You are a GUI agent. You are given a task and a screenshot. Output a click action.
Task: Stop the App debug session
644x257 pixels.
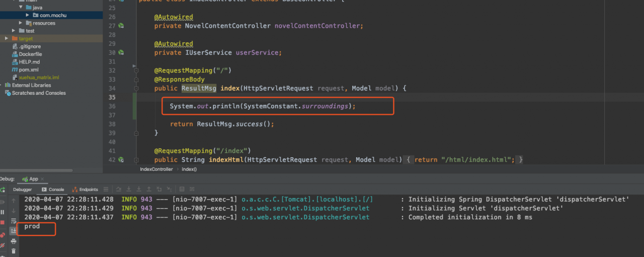3,222
